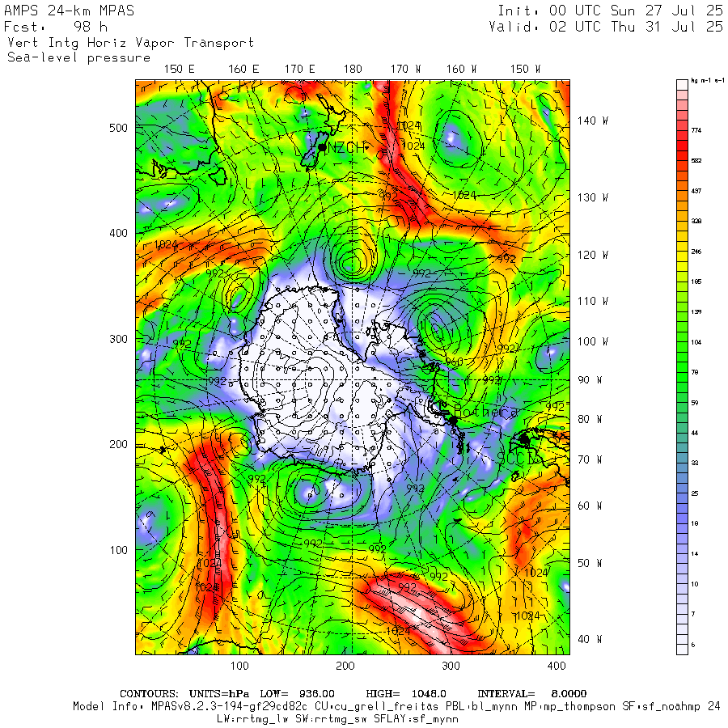The width and height of the screenshot is (728, 728).
Task: Click the '140 W' longitude label
Action: pos(593,121)
